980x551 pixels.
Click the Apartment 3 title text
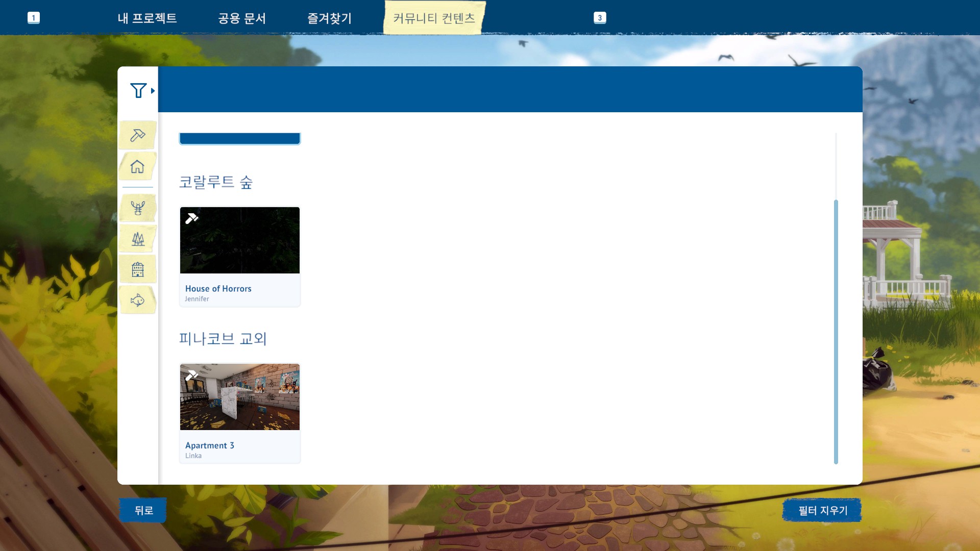click(x=210, y=445)
